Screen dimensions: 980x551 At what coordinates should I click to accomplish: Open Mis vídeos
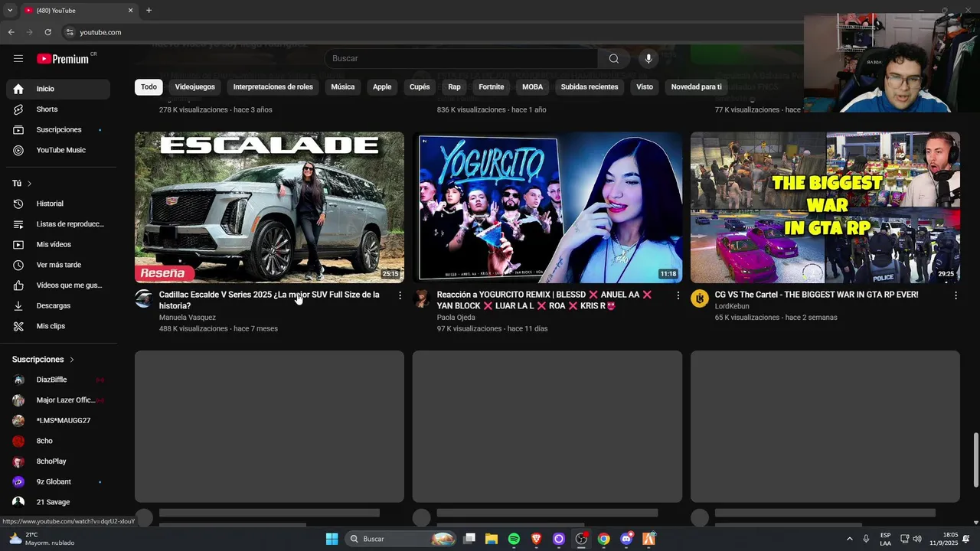click(x=58, y=244)
